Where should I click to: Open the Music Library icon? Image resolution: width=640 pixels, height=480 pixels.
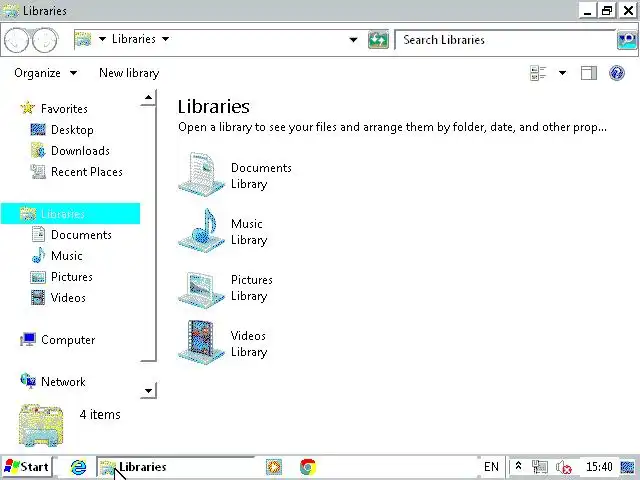click(201, 231)
